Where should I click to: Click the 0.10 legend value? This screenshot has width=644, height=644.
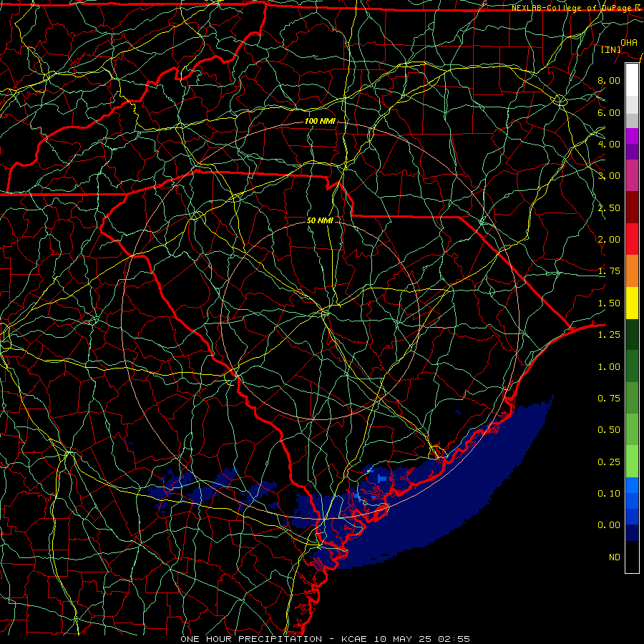[x=609, y=494]
